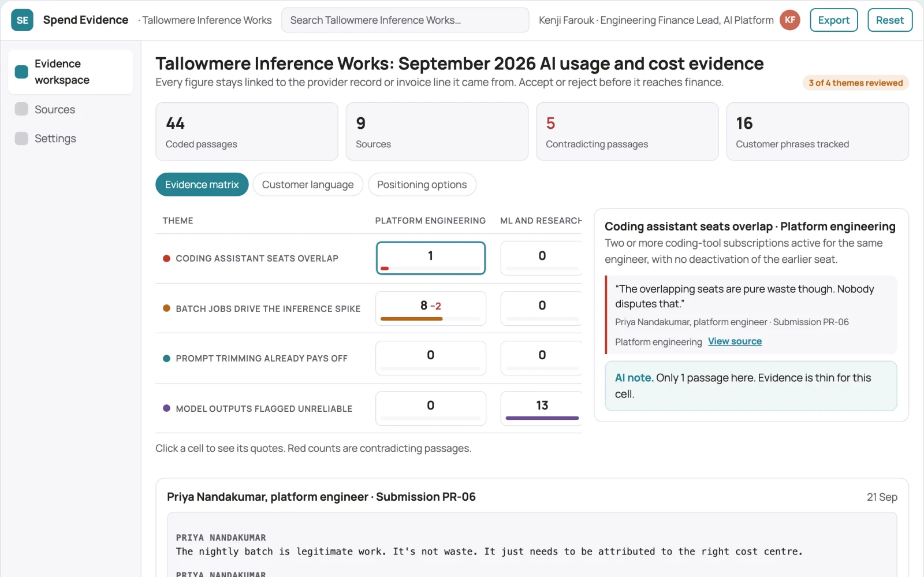The image size is (924, 577).
Task: Click the SE Spend Evidence logo icon
Action: click(22, 20)
